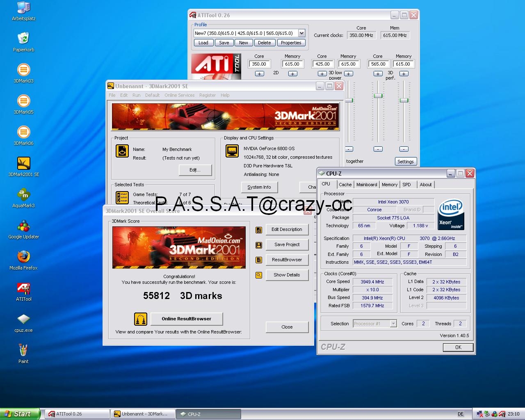Click plus button under 3D perf Core
The image size is (525, 420).
point(378,74)
